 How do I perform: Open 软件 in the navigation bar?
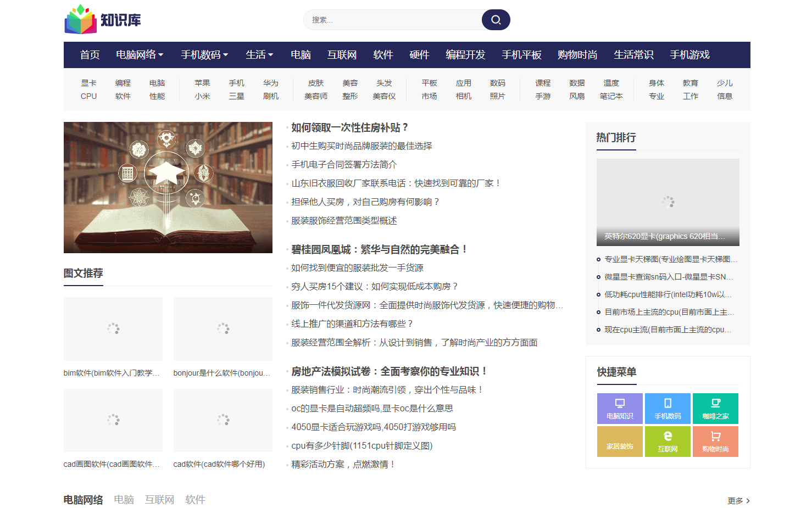383,55
